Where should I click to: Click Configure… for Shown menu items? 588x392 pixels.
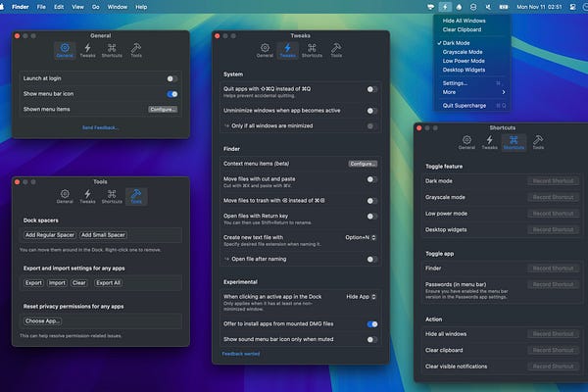click(x=163, y=110)
